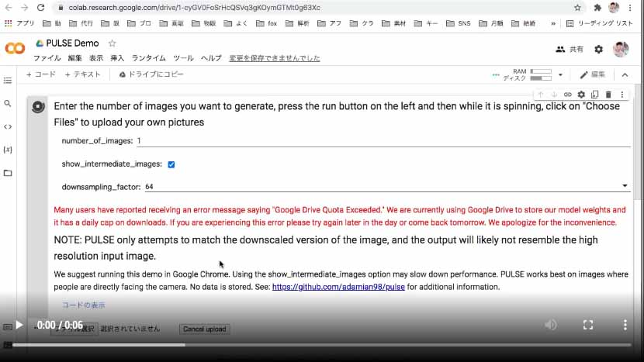Add a code cell with コード
644x362 pixels.
point(40,74)
